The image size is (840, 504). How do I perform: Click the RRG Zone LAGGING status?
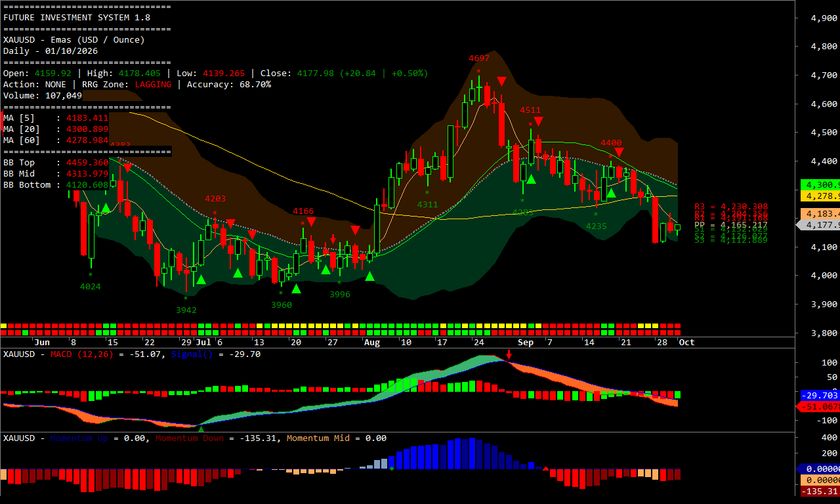click(153, 85)
